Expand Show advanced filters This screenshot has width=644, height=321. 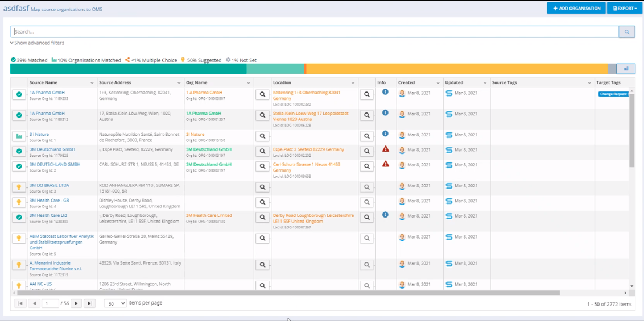[x=37, y=43]
